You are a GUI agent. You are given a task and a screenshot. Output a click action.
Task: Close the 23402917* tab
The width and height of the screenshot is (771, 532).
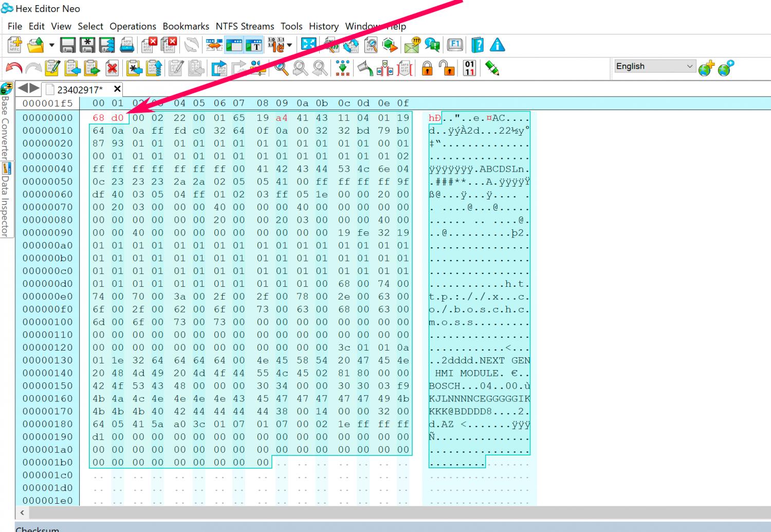tap(117, 89)
